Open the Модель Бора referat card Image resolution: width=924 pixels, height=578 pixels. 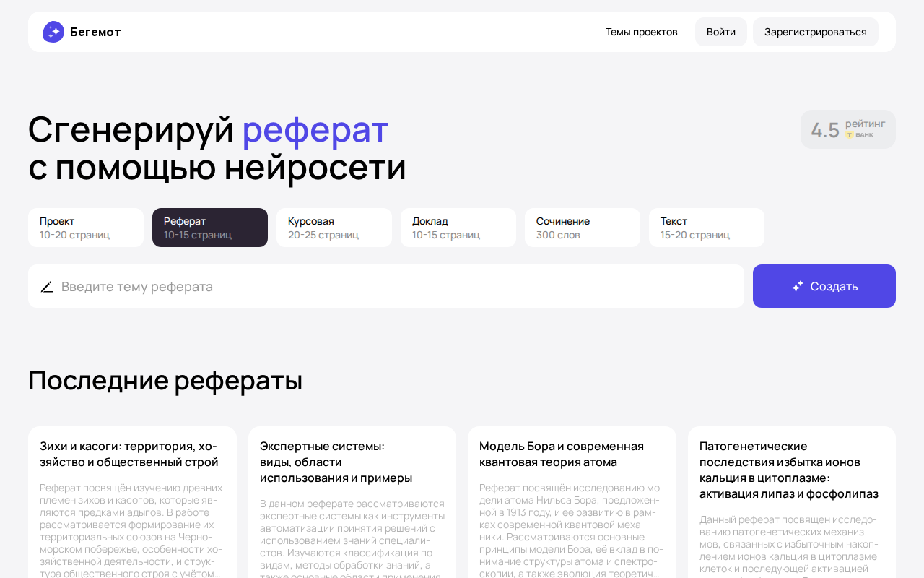(x=572, y=502)
